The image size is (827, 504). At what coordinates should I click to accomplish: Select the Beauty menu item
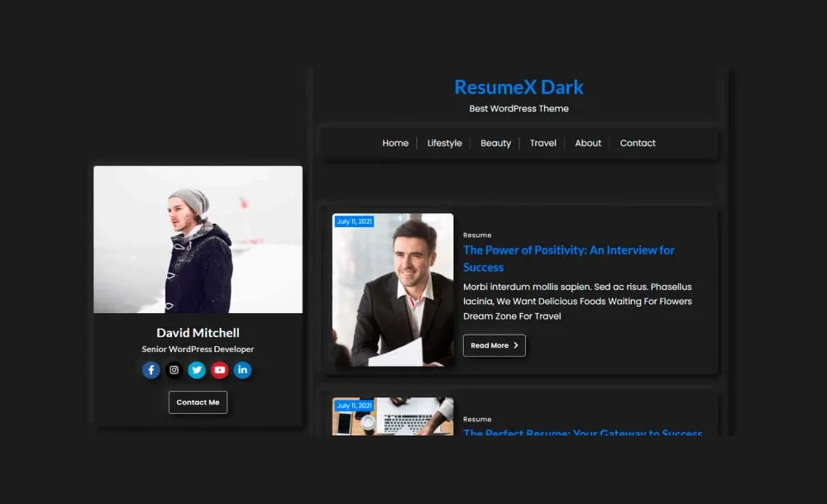tap(495, 143)
